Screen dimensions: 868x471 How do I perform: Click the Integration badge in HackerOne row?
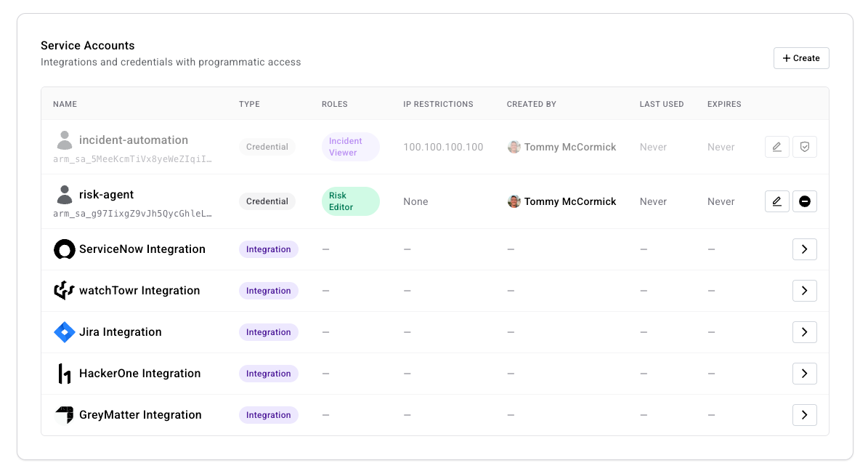coord(269,374)
